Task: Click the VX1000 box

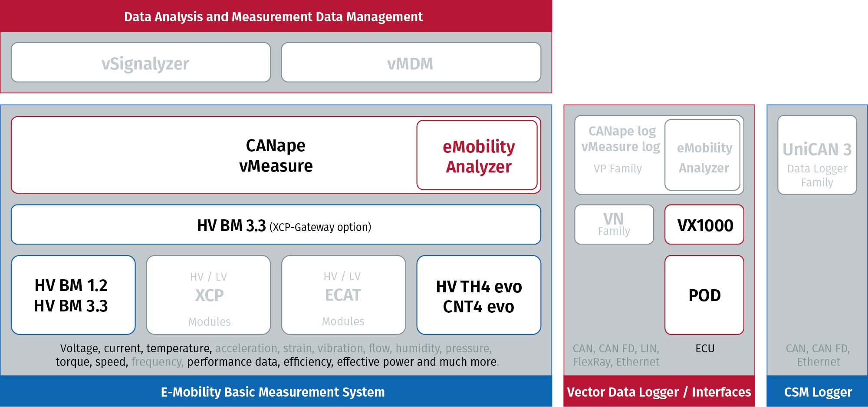Action: [704, 225]
